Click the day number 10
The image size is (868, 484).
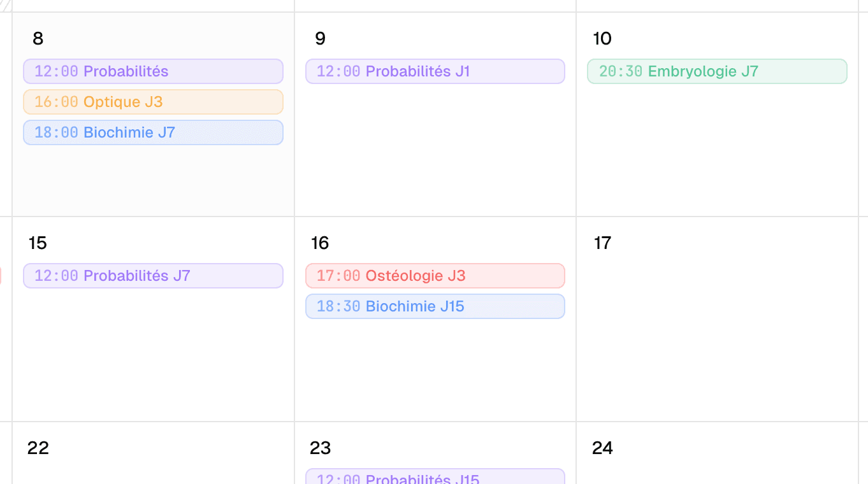[602, 39]
